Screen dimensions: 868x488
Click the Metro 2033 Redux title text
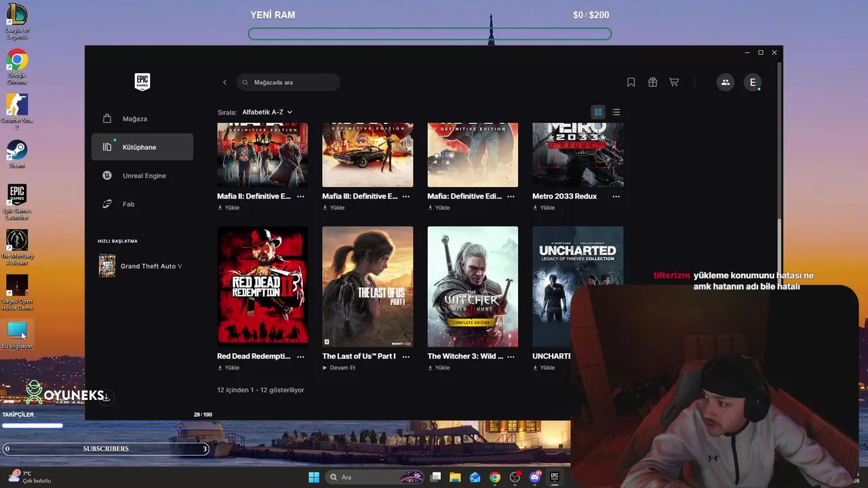point(564,196)
